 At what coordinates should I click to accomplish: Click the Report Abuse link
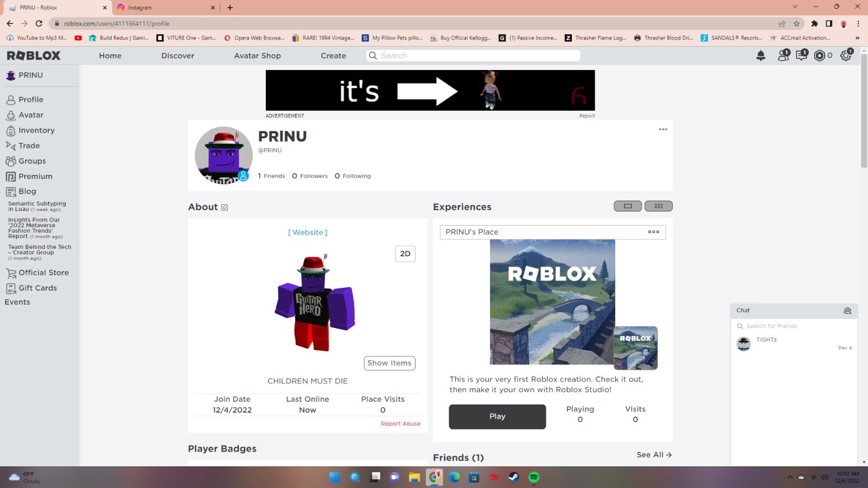pos(400,423)
